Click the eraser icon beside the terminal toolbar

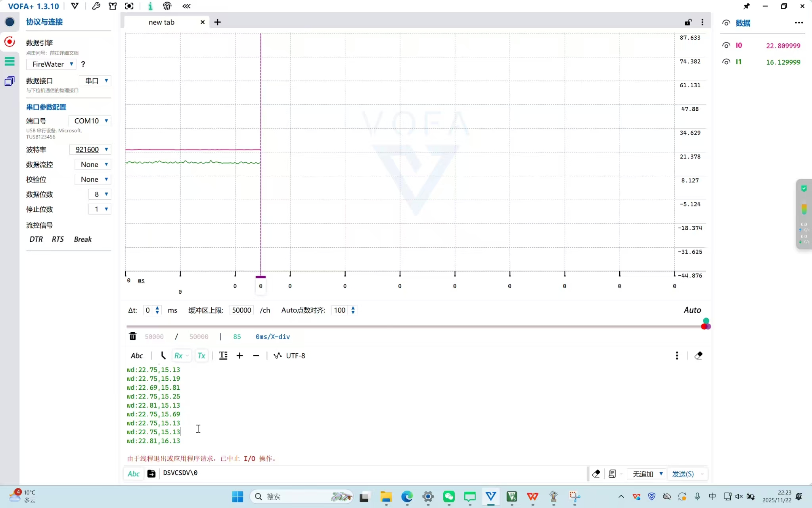(699, 356)
